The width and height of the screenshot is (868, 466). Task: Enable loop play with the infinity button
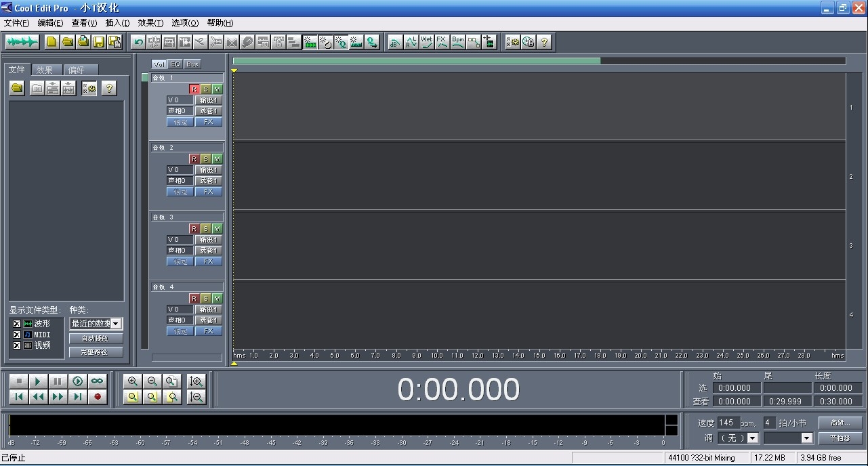coord(98,381)
